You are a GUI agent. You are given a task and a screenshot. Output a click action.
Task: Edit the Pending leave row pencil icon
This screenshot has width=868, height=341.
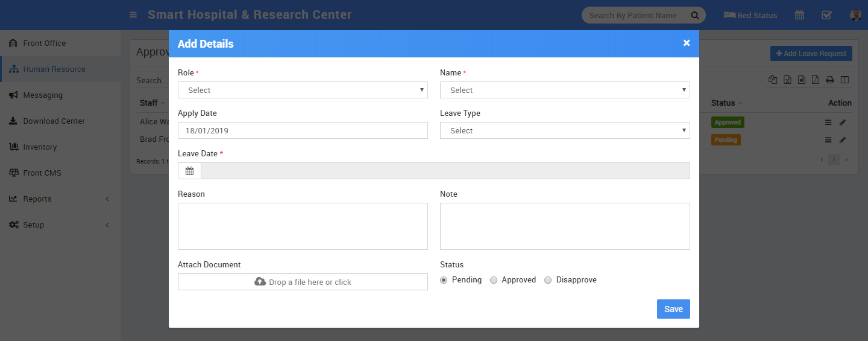click(843, 140)
